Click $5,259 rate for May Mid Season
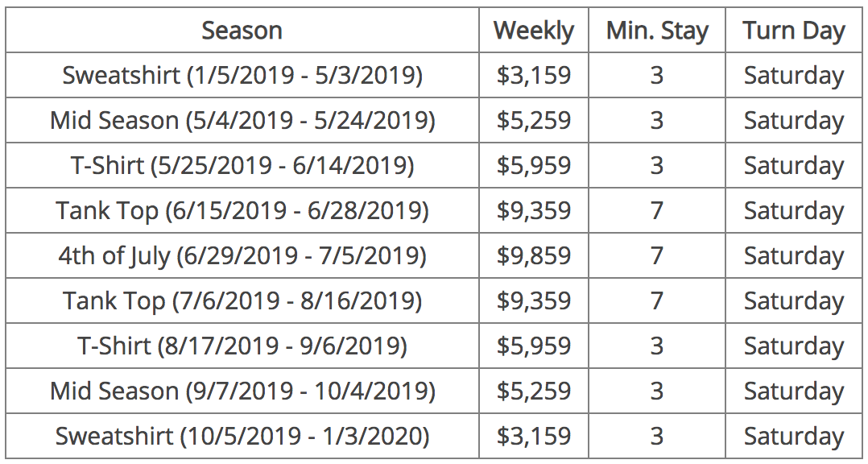Image resolution: width=868 pixels, height=464 pixels. tap(534, 121)
